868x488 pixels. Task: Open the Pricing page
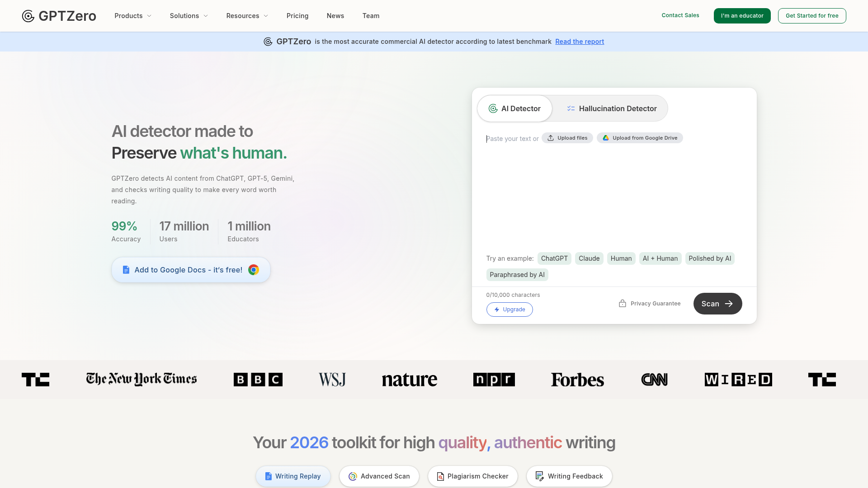[x=297, y=16]
